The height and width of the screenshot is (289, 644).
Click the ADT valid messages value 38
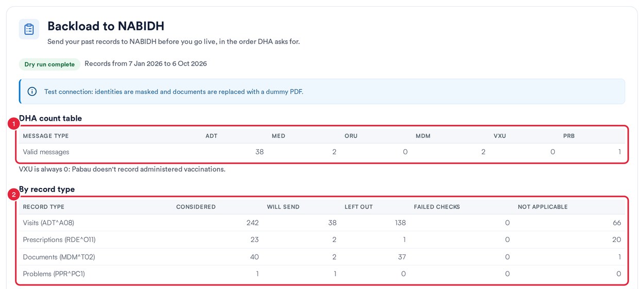pos(259,152)
